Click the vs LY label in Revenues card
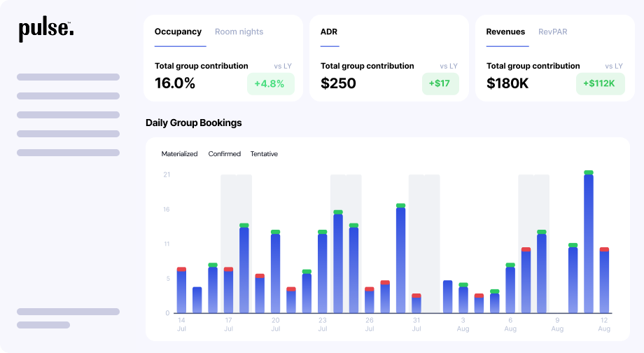Viewport: 644px width, 353px height. point(614,66)
